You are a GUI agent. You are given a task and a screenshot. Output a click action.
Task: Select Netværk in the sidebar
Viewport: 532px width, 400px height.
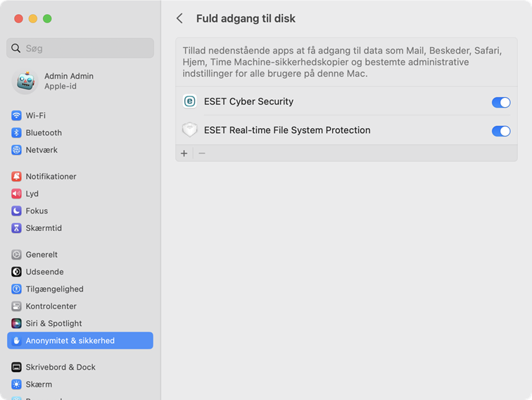pyautogui.click(x=80, y=150)
